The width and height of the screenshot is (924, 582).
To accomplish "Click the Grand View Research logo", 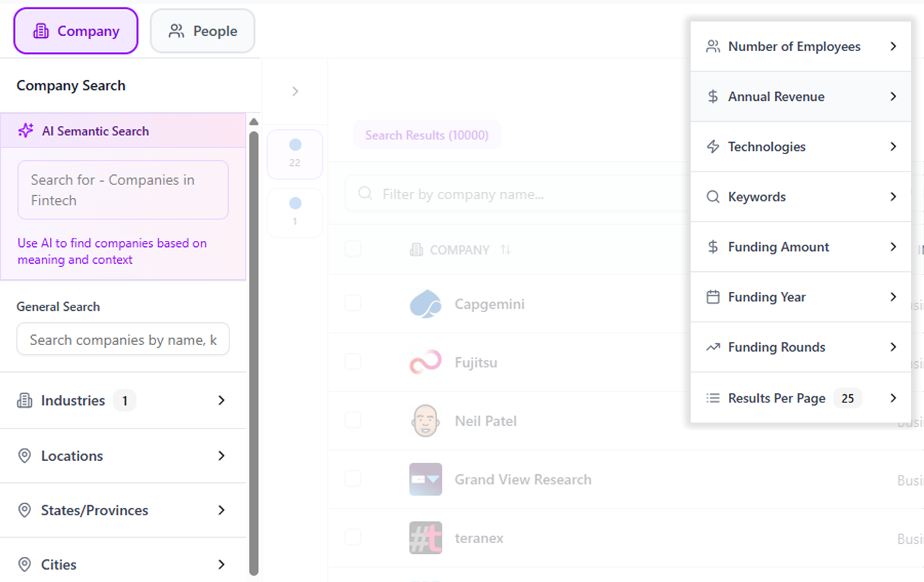I will (425, 480).
